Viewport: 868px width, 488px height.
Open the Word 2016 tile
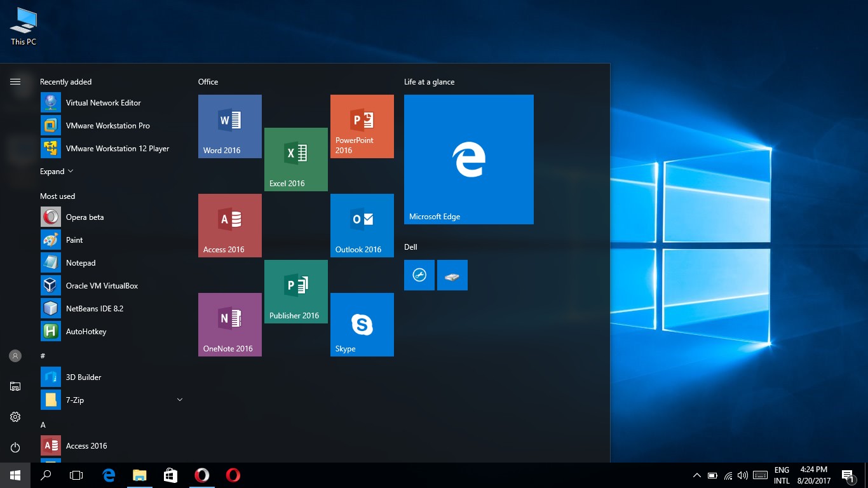point(229,126)
